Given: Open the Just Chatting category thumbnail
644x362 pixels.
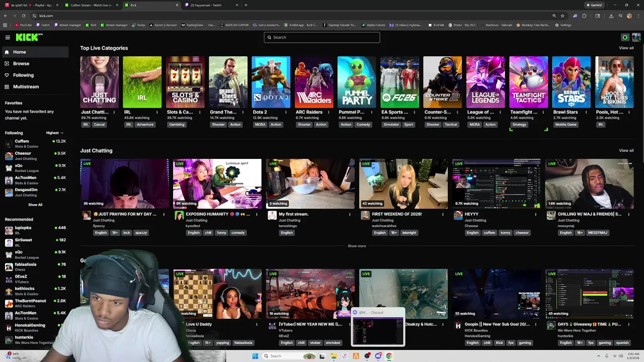Looking at the screenshot, I should coord(99,82).
